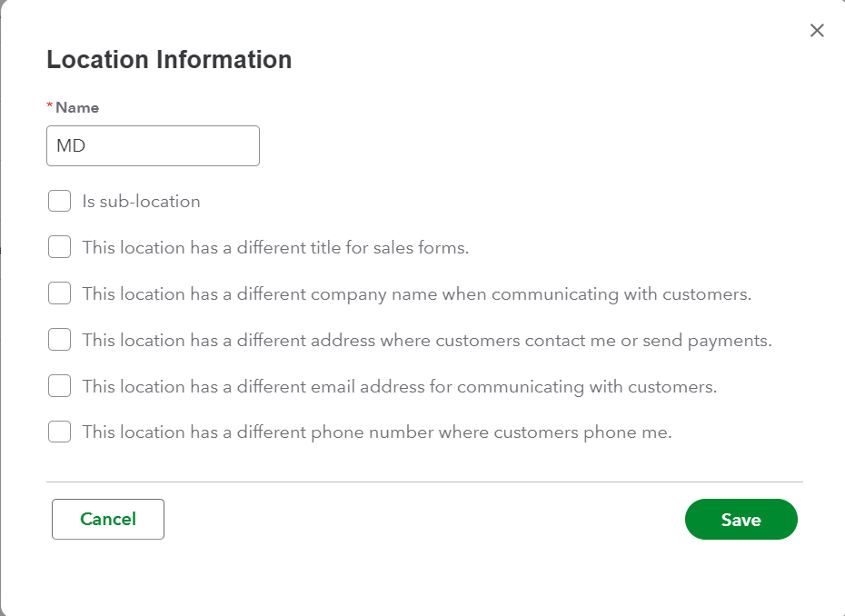
Task: Click the 'different company name' label text
Action: point(416,294)
